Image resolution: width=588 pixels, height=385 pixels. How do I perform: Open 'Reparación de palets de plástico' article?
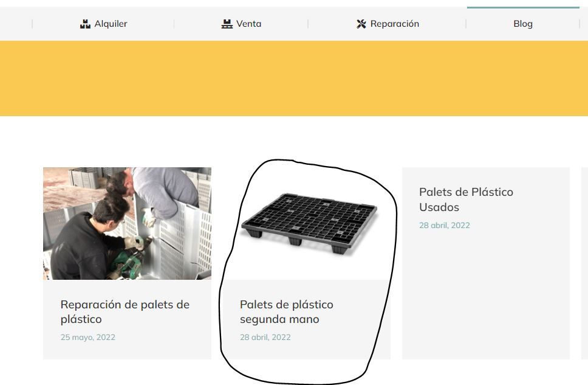pyautogui.click(x=125, y=312)
